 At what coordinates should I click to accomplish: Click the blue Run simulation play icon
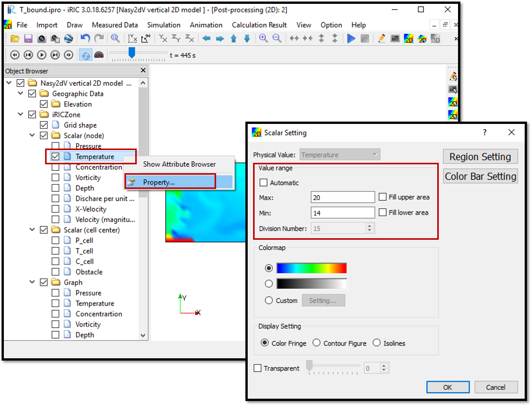coord(351,38)
